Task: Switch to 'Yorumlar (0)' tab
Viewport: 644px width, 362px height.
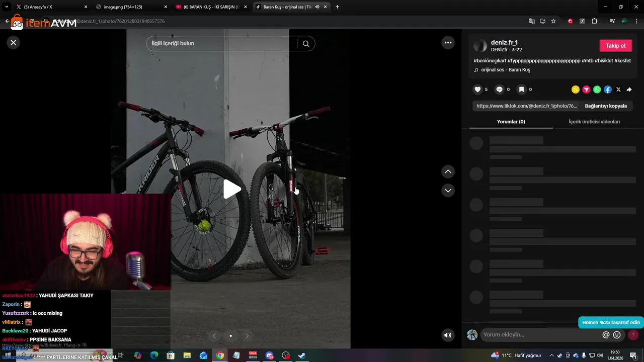Action: pos(511,122)
